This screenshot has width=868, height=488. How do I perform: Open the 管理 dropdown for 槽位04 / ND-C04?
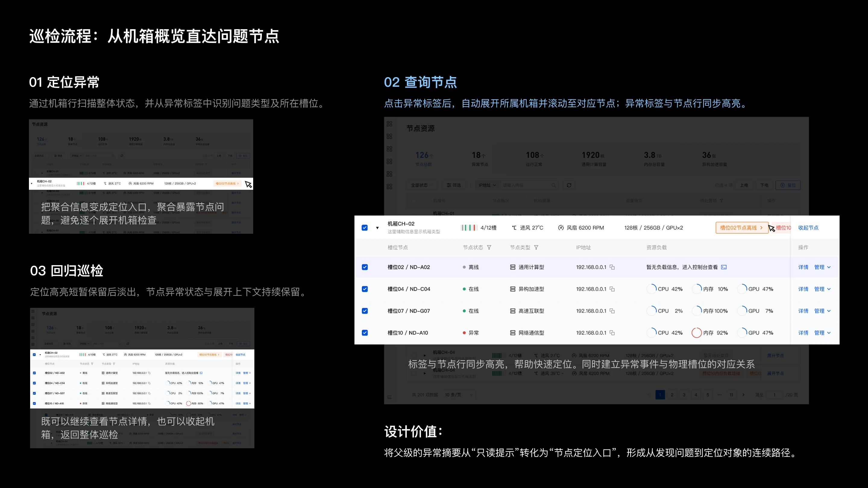(x=822, y=289)
